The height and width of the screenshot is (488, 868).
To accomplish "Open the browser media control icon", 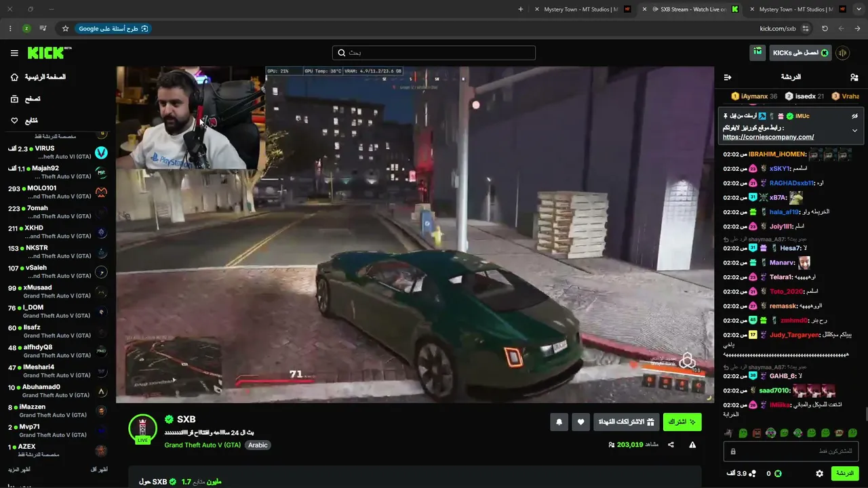I will coord(43,28).
